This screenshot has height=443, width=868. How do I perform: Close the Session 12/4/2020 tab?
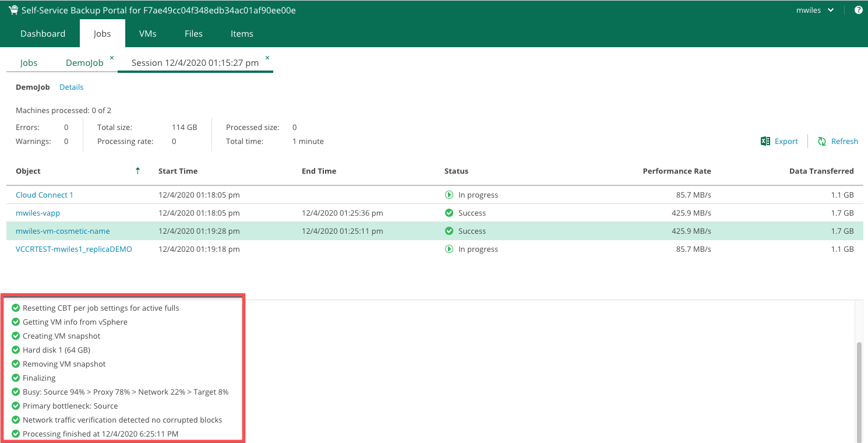tap(267, 58)
